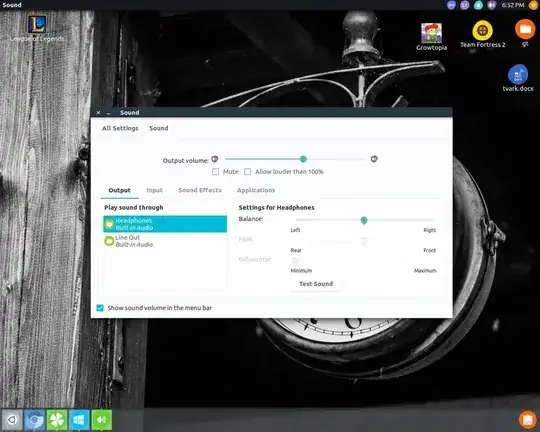Click the green Sound settings taskbar icon
Viewport: 540px width, 432px height.
click(x=102, y=420)
